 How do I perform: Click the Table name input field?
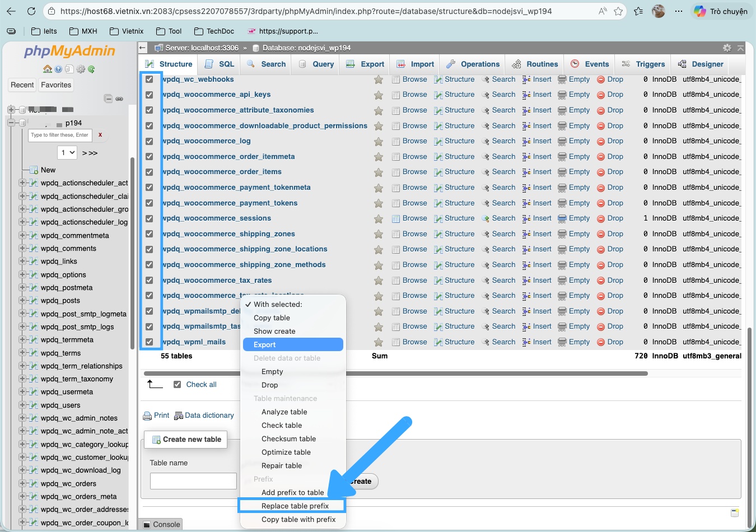[193, 480]
